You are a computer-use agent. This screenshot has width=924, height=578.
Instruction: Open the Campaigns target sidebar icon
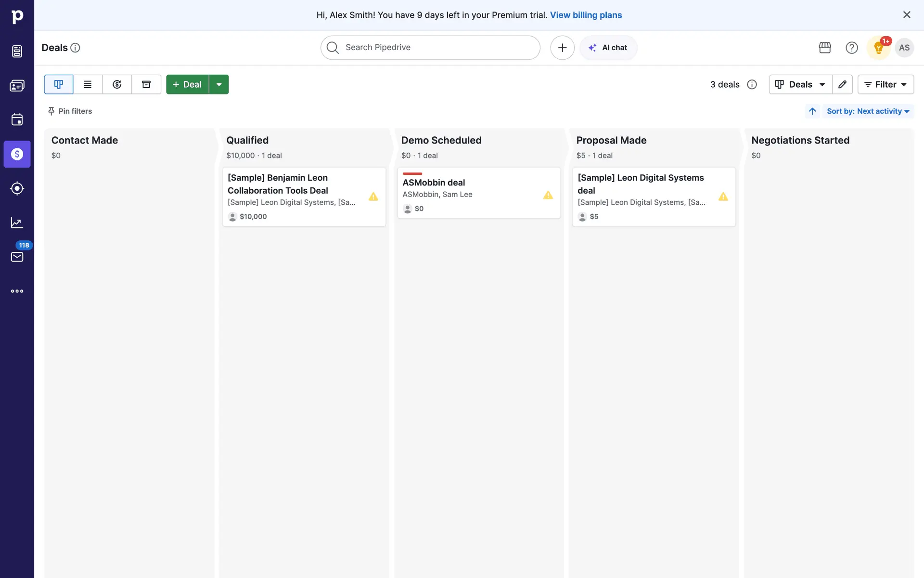click(17, 188)
